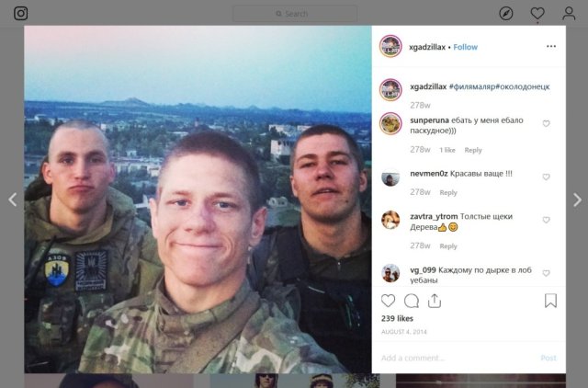
Task: Like nevmen0z's comment
Action: [x=546, y=177]
